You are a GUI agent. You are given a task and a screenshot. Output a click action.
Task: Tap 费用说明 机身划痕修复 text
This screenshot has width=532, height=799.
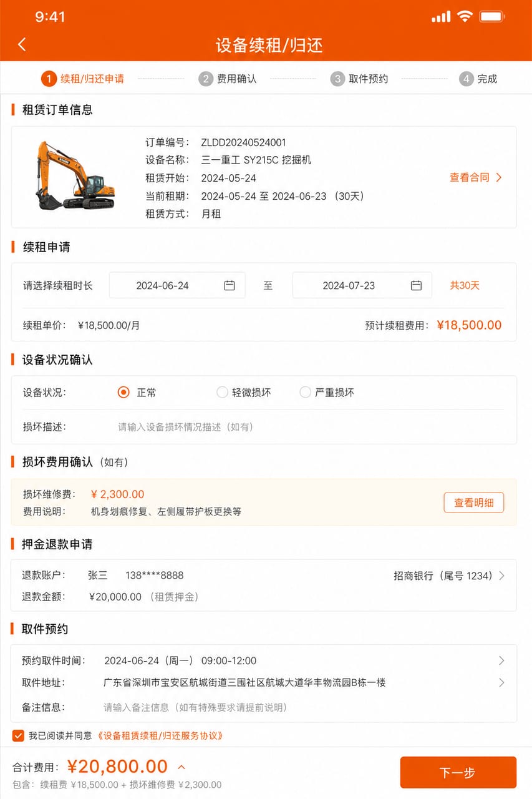(166, 511)
